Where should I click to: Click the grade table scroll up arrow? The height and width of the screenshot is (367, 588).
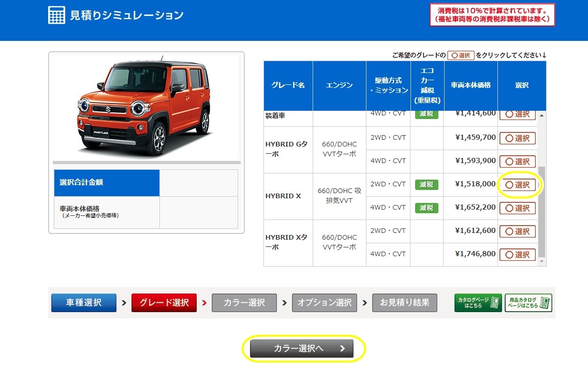541,115
